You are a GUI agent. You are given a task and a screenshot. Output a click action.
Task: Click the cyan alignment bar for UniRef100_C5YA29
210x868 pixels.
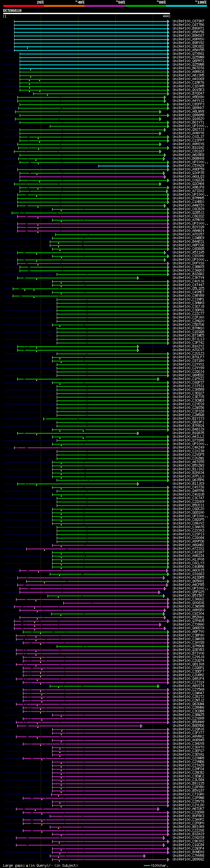tap(134, 166)
